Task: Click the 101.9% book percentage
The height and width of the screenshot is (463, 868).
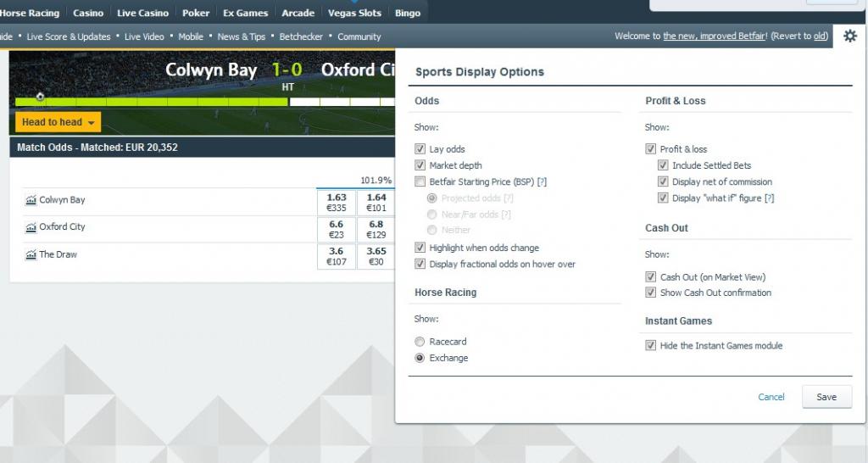Action: pos(376,181)
